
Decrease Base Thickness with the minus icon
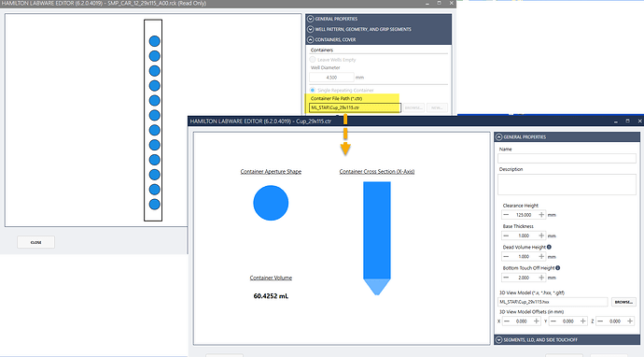click(x=506, y=236)
